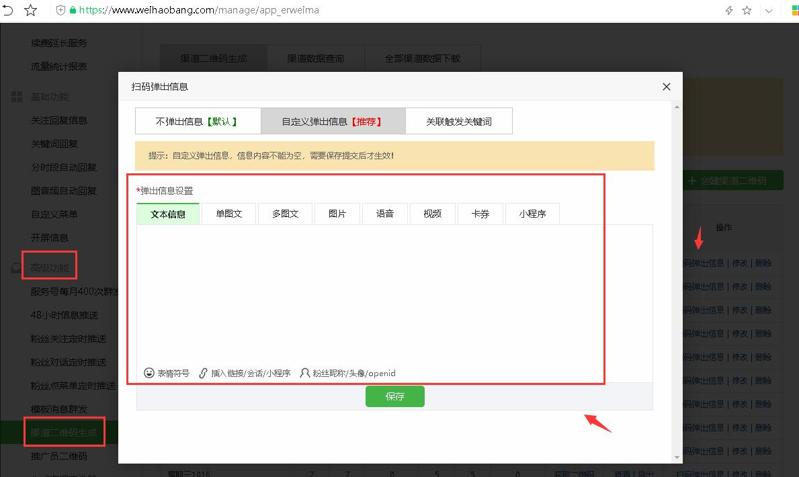This screenshot has height=477, width=799.
Task: Click the chat bubble icon beside 高级功能
Action: 16,268
